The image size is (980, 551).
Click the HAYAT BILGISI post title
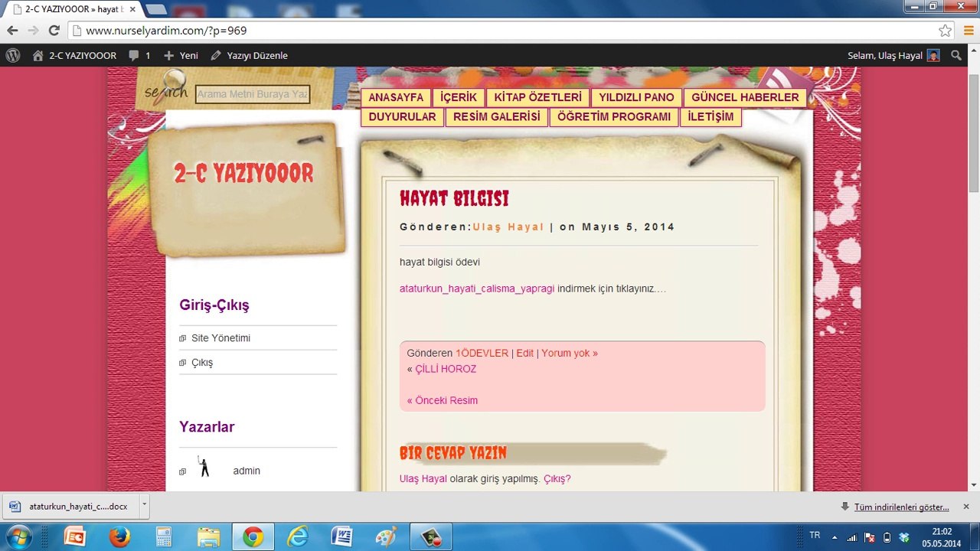[454, 199]
